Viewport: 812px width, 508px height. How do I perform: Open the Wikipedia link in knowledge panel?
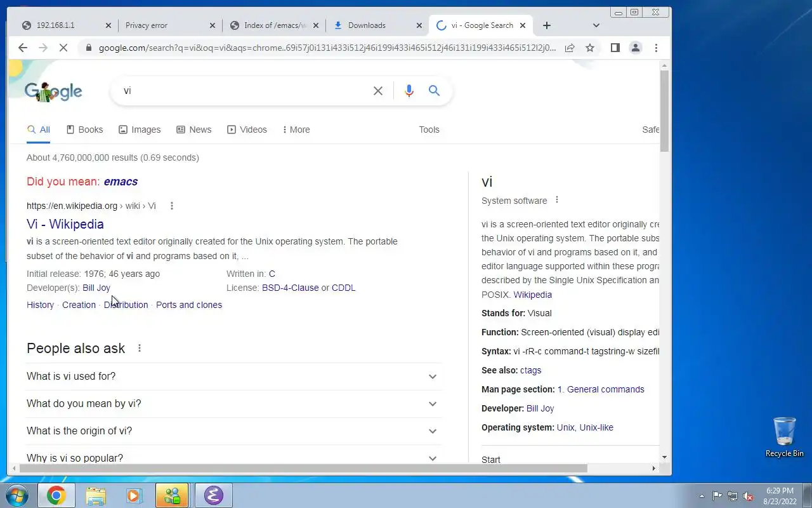(533, 295)
